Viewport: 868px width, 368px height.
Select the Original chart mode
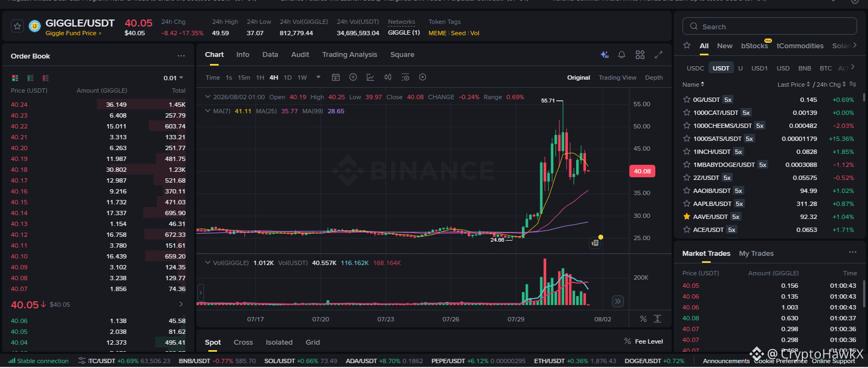tap(578, 78)
